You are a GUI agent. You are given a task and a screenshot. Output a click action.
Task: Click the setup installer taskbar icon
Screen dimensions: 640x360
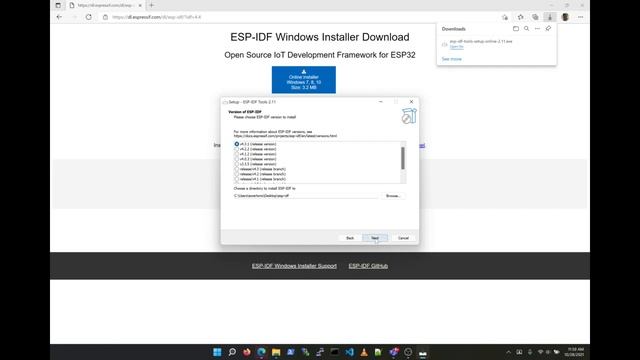(422, 353)
